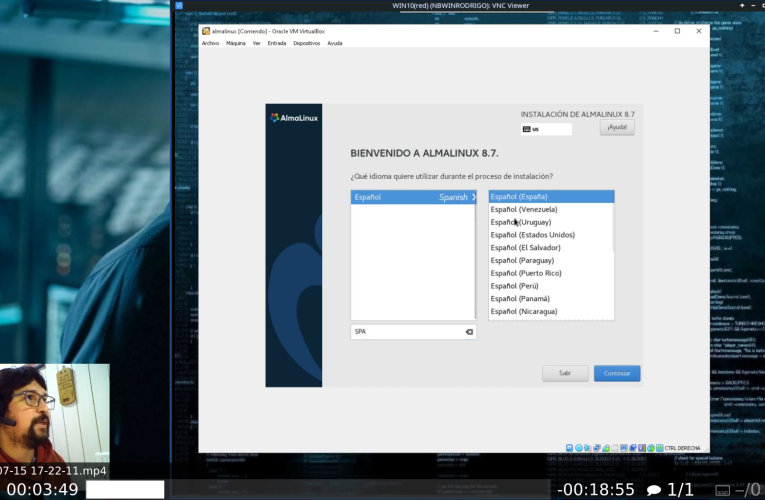The height and width of the screenshot is (500, 765).
Task: Click the elapsed time 00:03:49 display
Action: point(42,489)
